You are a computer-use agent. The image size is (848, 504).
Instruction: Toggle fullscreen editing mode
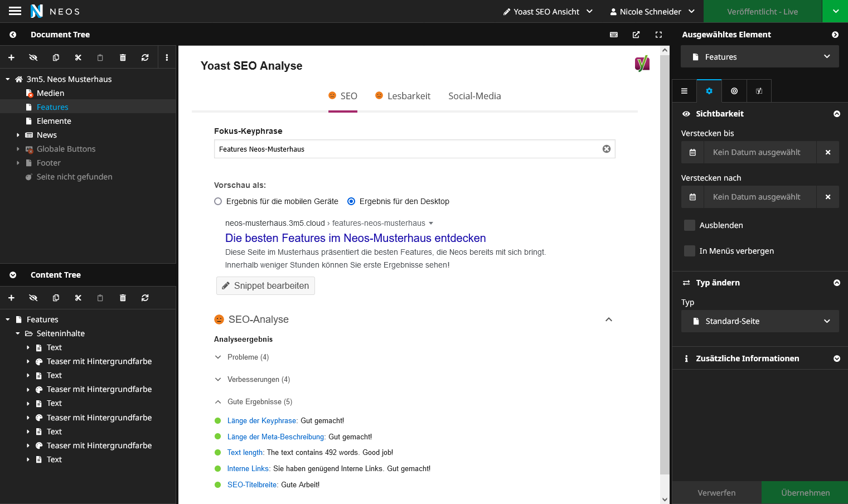tap(658, 35)
